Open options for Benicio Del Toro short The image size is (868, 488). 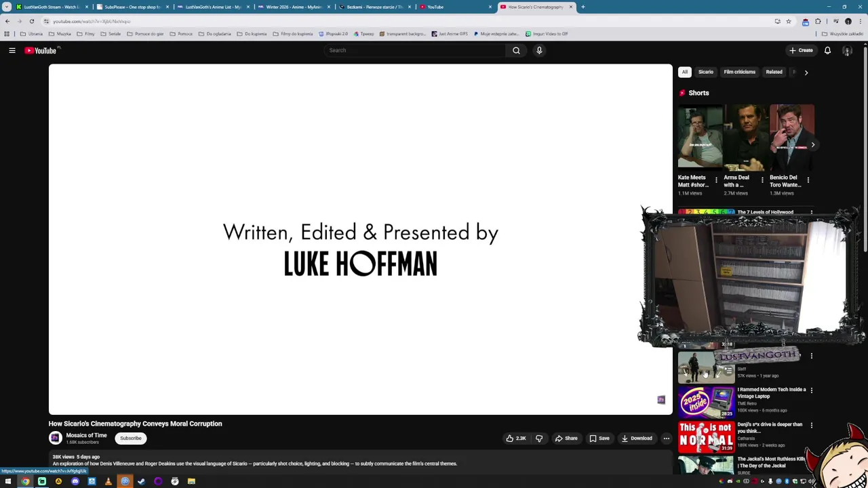pyautogui.click(x=808, y=180)
